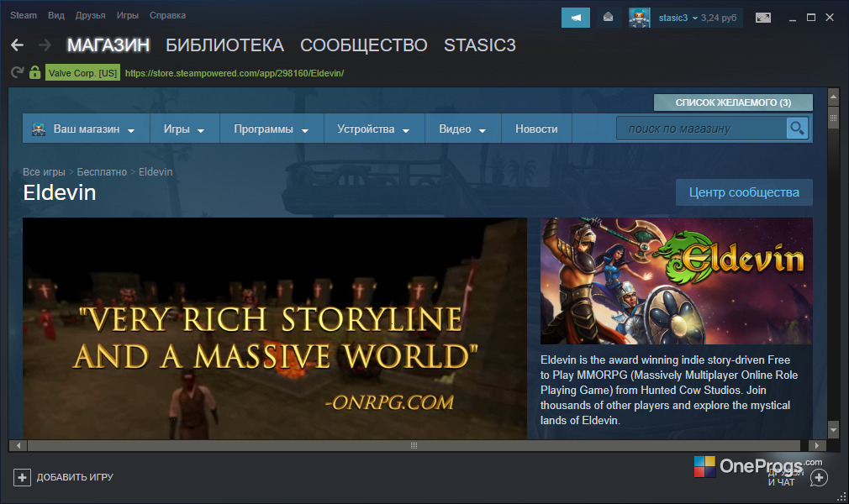849x504 pixels.
Task: Click the store search magnifier button
Action: [x=797, y=129]
